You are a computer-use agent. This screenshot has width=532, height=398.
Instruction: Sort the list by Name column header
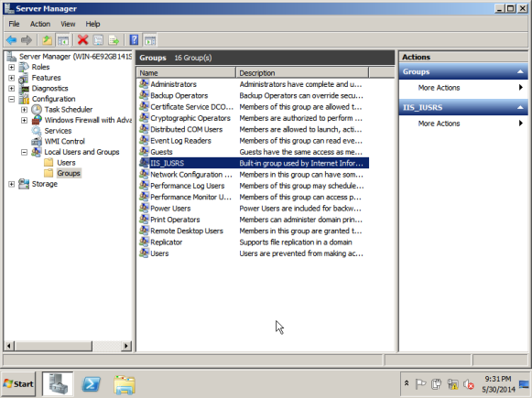186,72
